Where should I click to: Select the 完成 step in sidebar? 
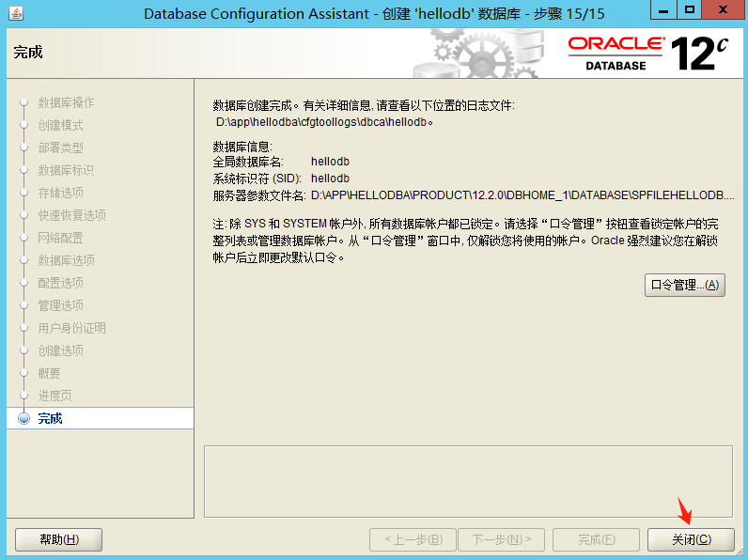[x=101, y=418]
